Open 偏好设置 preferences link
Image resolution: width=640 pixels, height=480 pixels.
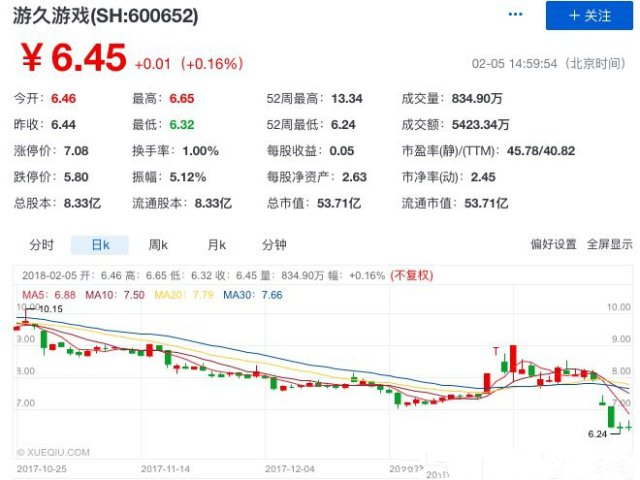[x=553, y=244]
